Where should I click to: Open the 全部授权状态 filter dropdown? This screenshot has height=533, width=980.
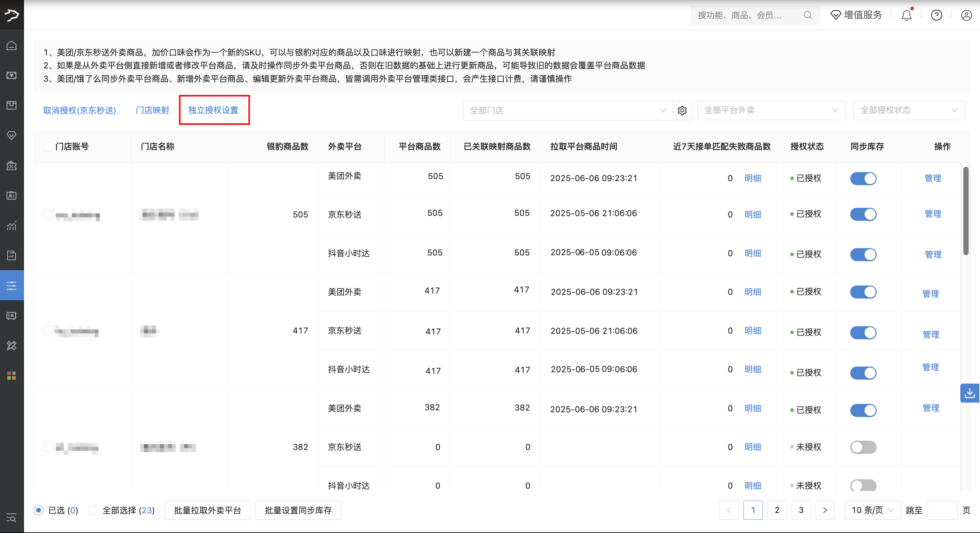(x=909, y=110)
